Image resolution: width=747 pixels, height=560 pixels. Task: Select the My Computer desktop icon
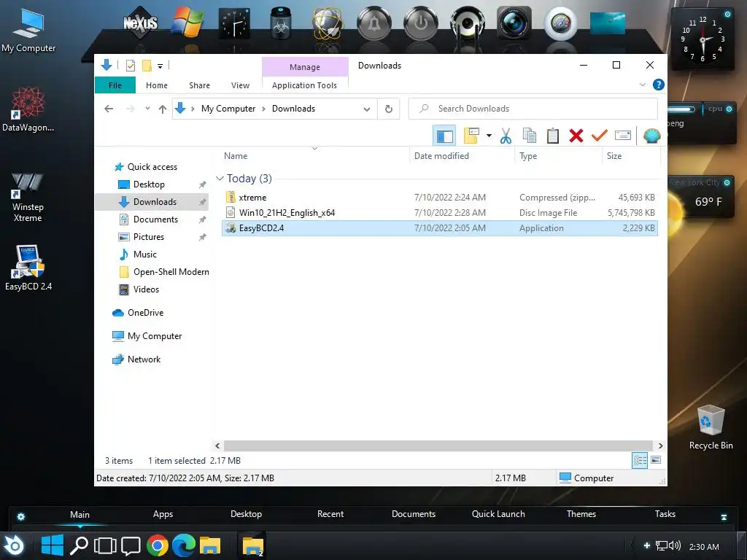(x=28, y=29)
